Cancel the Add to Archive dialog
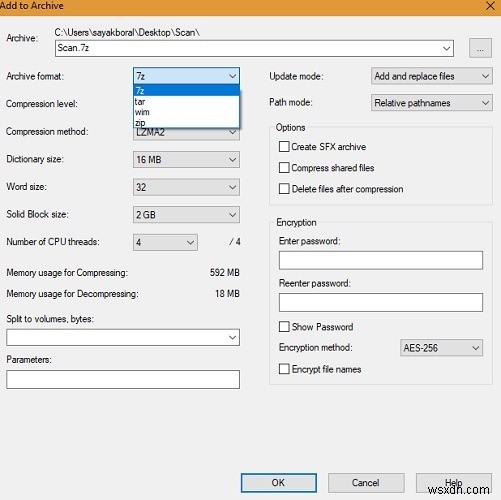 tap(366, 483)
